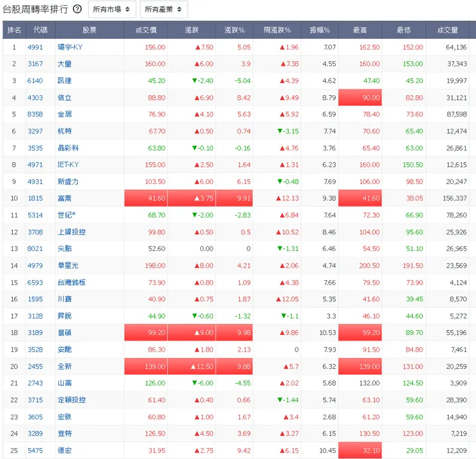The image size is (476, 459).
Task: Sort by 周漲跌% column header
Action: click(x=277, y=30)
